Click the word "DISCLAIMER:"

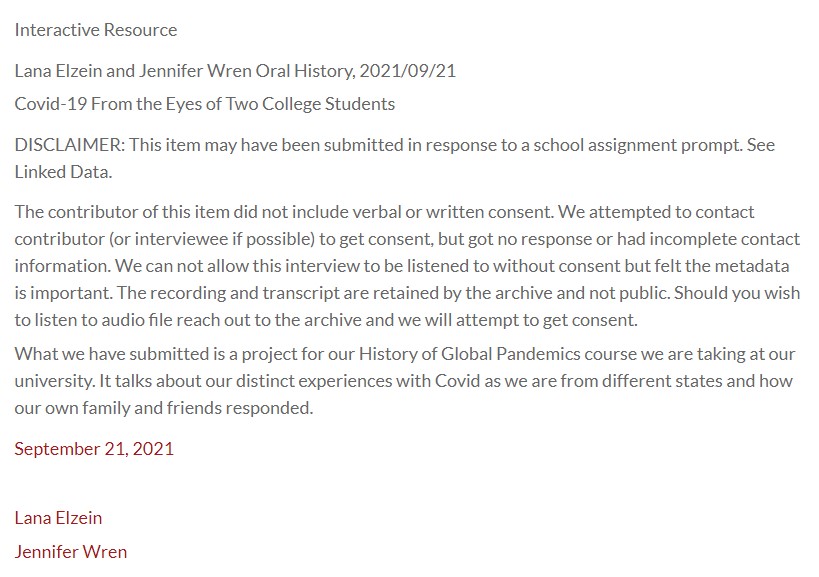pyautogui.click(x=67, y=145)
